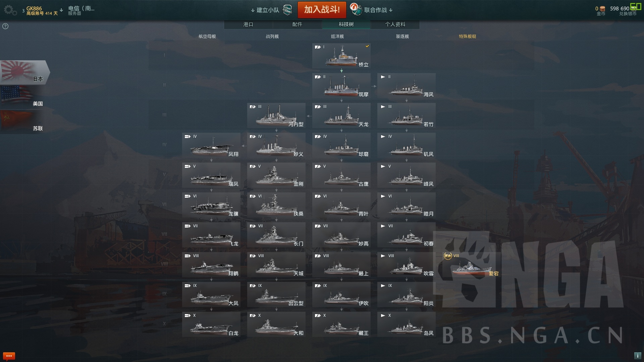
Task: Click the info icon at bottom right
Action: click(x=637, y=356)
